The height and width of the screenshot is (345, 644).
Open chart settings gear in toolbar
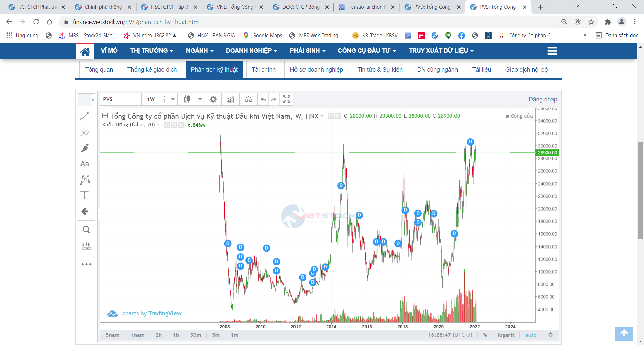[x=213, y=99]
